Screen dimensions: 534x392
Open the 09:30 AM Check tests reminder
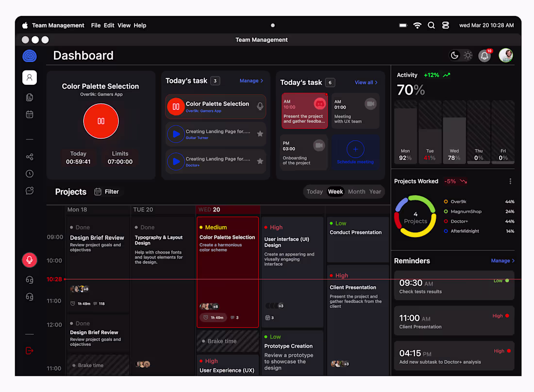point(454,286)
